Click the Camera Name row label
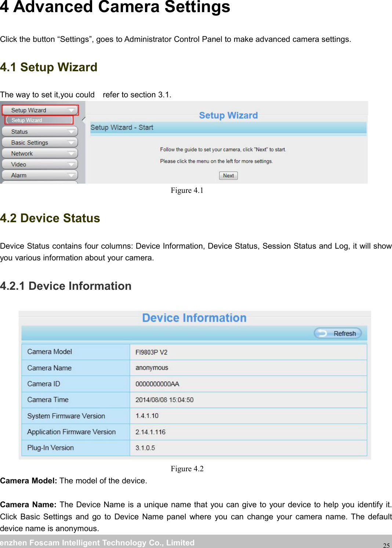The width and height of the screenshot is (392, 548). pyautogui.click(x=49, y=368)
